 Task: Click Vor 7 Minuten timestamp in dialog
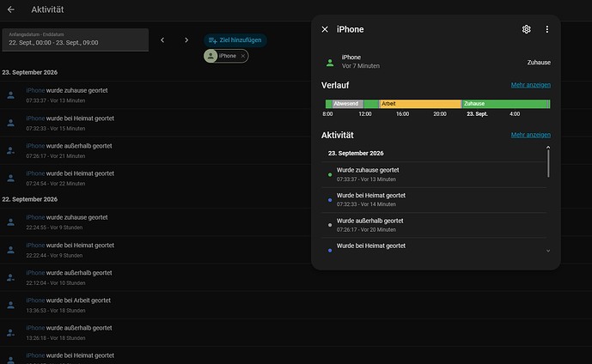[x=361, y=66]
